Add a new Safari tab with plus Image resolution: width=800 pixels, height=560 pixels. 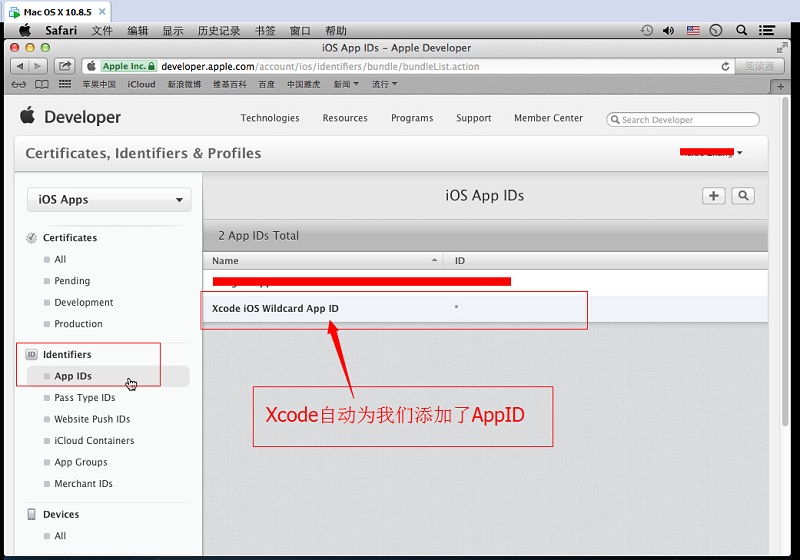(x=780, y=87)
